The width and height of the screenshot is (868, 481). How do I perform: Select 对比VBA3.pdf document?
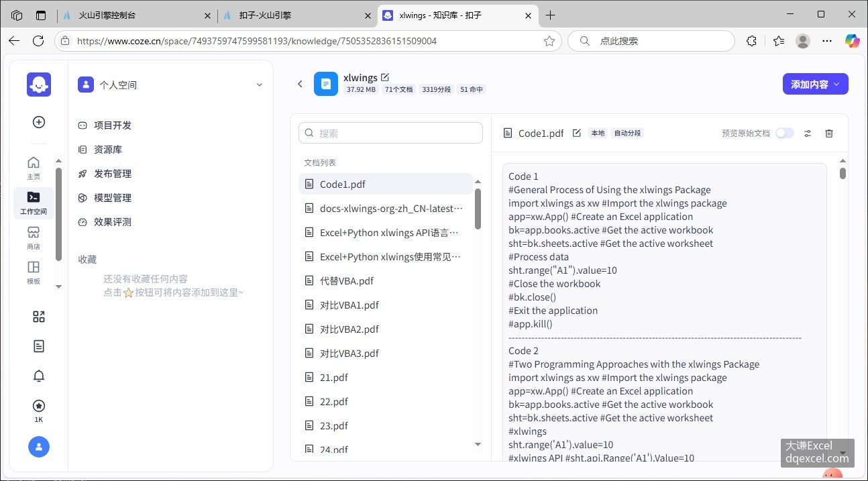click(386, 354)
